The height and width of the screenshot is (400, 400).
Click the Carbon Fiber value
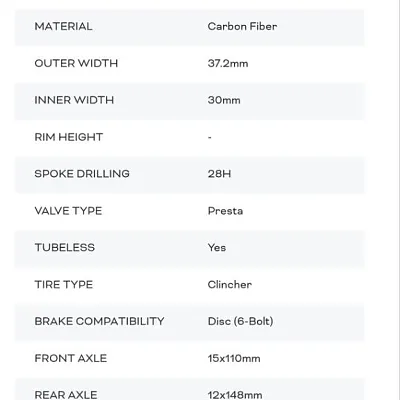pyautogui.click(x=242, y=26)
